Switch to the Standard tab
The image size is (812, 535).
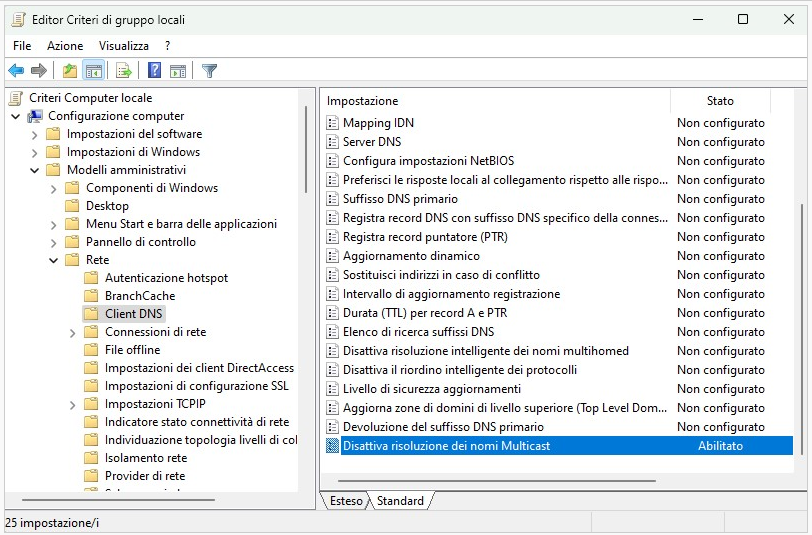tap(400, 501)
